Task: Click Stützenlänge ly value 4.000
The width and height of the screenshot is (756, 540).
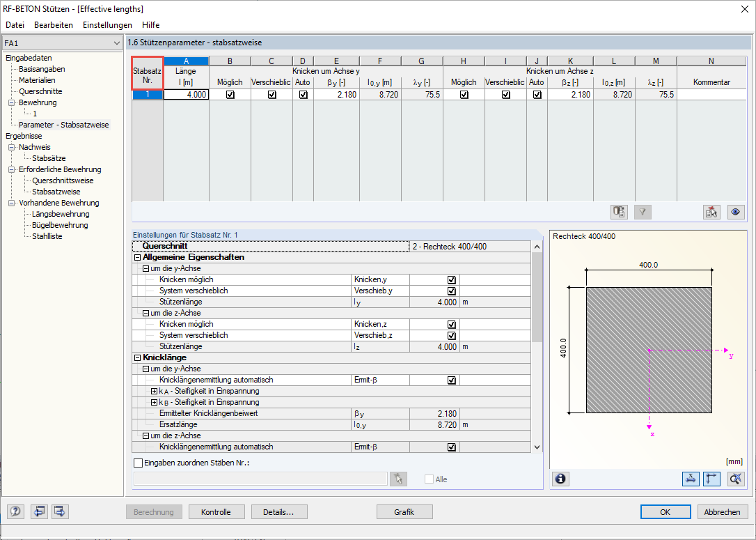Action: click(435, 302)
